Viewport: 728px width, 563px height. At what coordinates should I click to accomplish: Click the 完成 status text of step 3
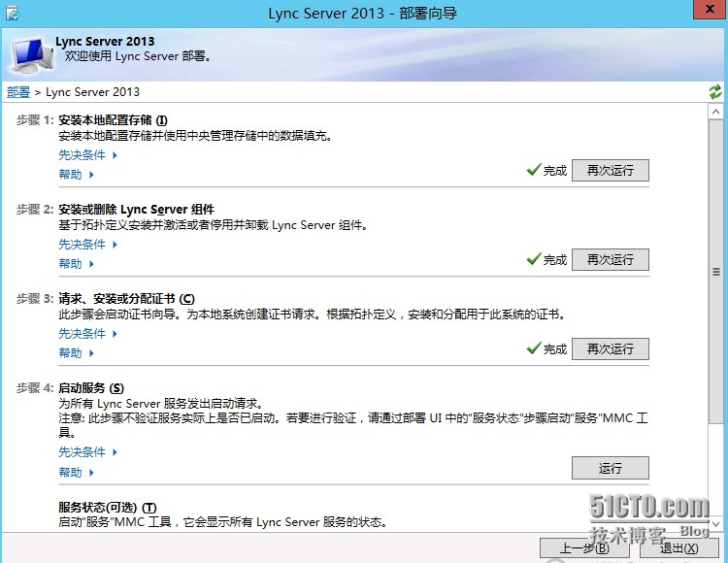coord(555,349)
